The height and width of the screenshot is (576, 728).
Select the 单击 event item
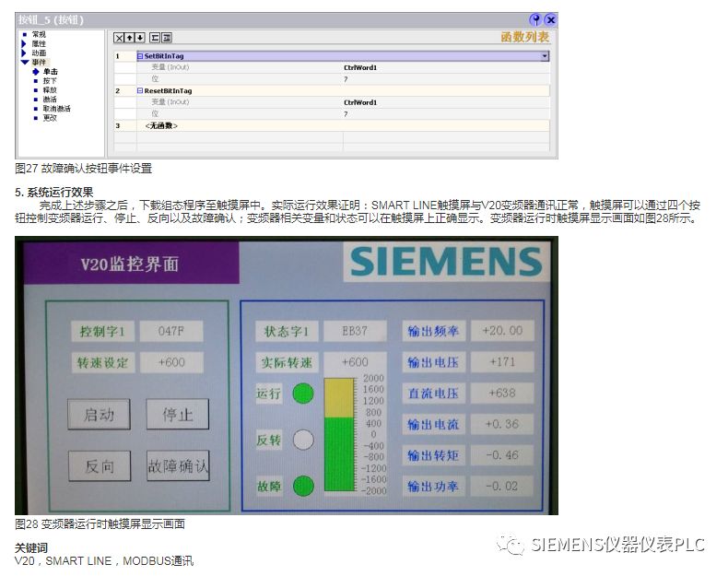[x=50, y=72]
